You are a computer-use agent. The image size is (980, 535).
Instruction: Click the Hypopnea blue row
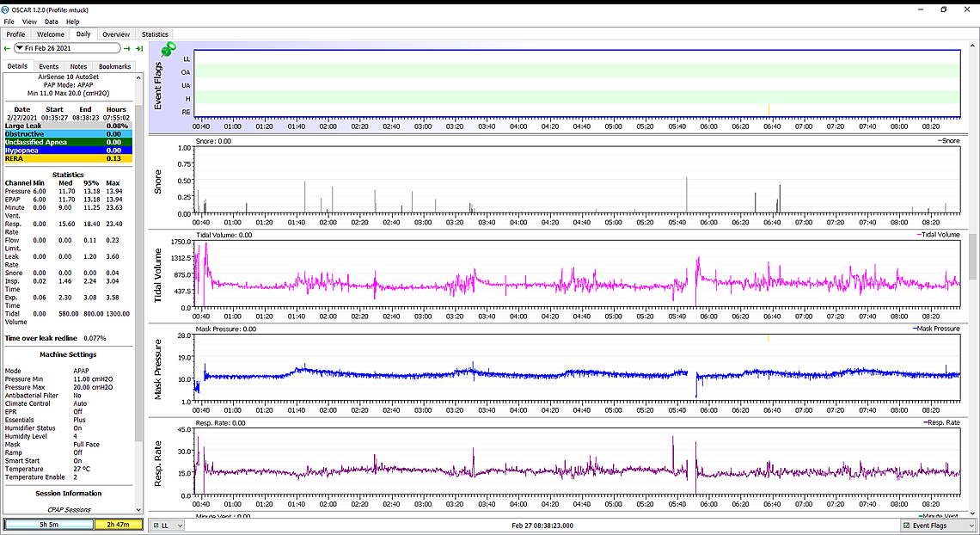[x=68, y=150]
